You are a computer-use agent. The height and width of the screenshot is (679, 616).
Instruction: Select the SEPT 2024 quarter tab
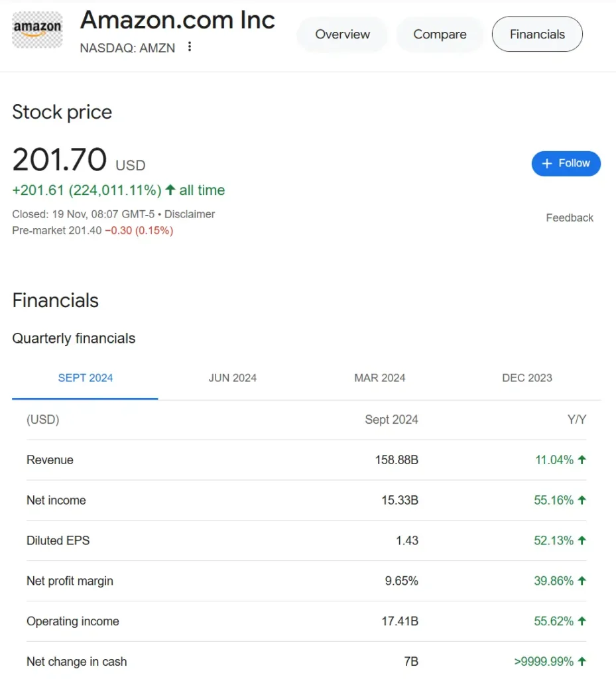pos(86,379)
